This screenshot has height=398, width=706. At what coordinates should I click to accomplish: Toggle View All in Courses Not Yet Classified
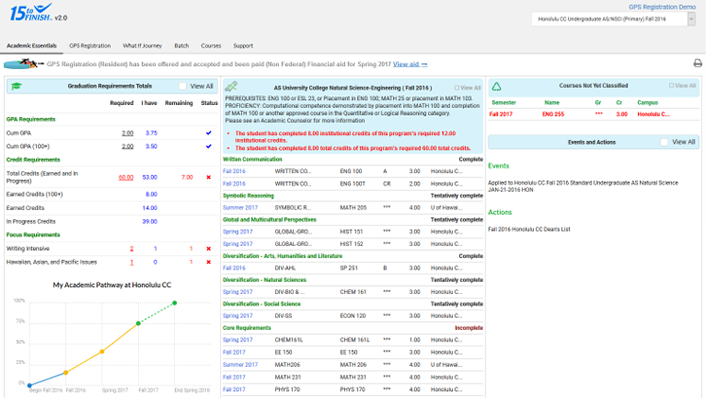coord(671,86)
